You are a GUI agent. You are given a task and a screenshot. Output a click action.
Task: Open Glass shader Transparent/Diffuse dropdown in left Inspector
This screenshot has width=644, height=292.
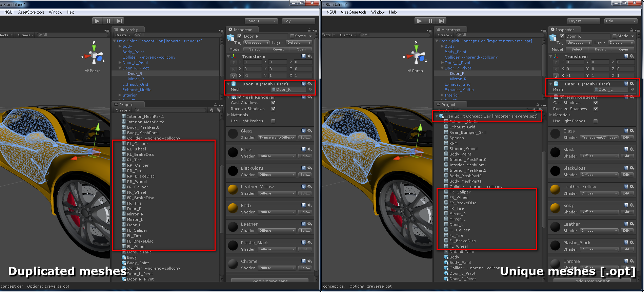(277, 138)
